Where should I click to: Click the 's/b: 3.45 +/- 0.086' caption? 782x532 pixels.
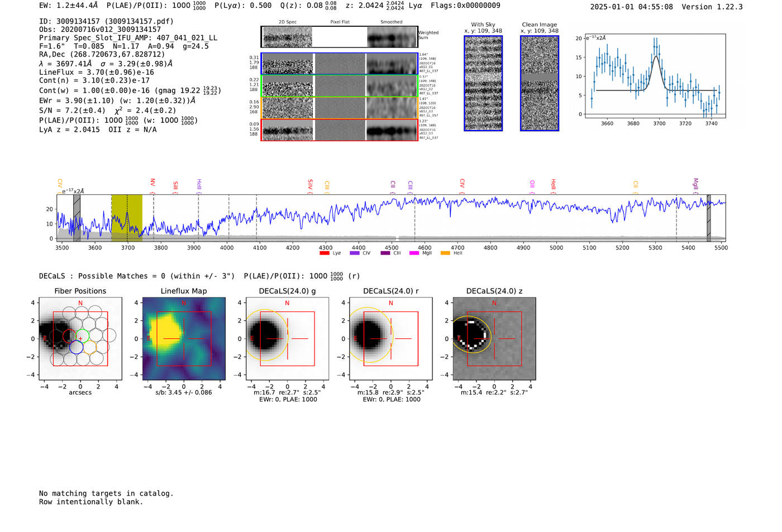coord(184,392)
